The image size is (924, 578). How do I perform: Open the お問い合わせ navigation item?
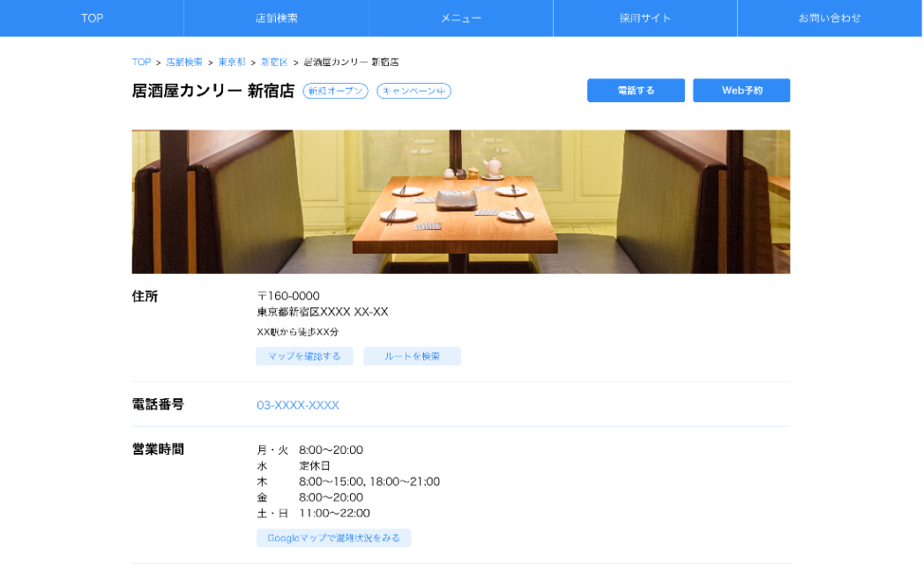pos(830,19)
